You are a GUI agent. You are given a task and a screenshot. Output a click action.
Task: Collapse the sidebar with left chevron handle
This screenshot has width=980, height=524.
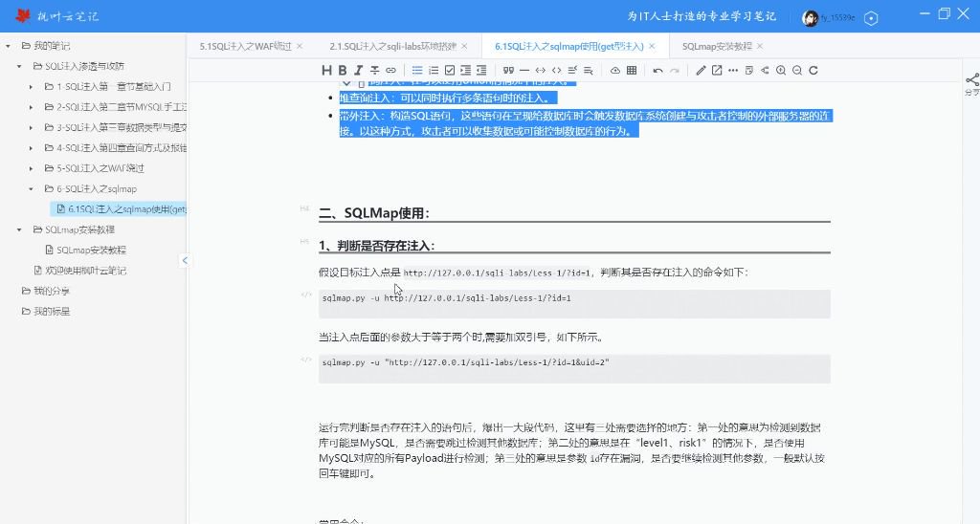[x=185, y=260]
